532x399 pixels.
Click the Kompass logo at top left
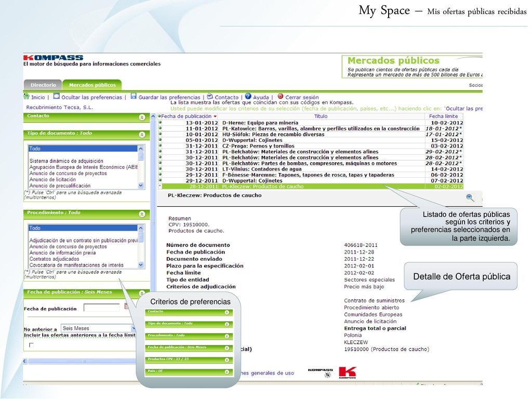[x=54, y=58]
